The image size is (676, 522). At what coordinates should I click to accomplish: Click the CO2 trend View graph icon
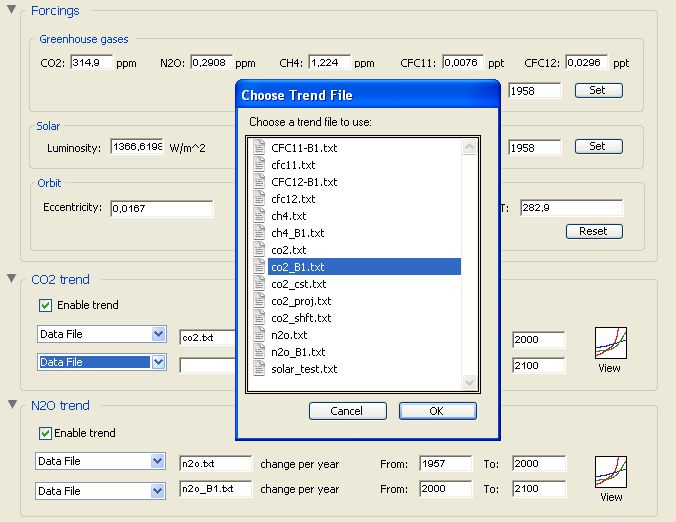(x=609, y=344)
